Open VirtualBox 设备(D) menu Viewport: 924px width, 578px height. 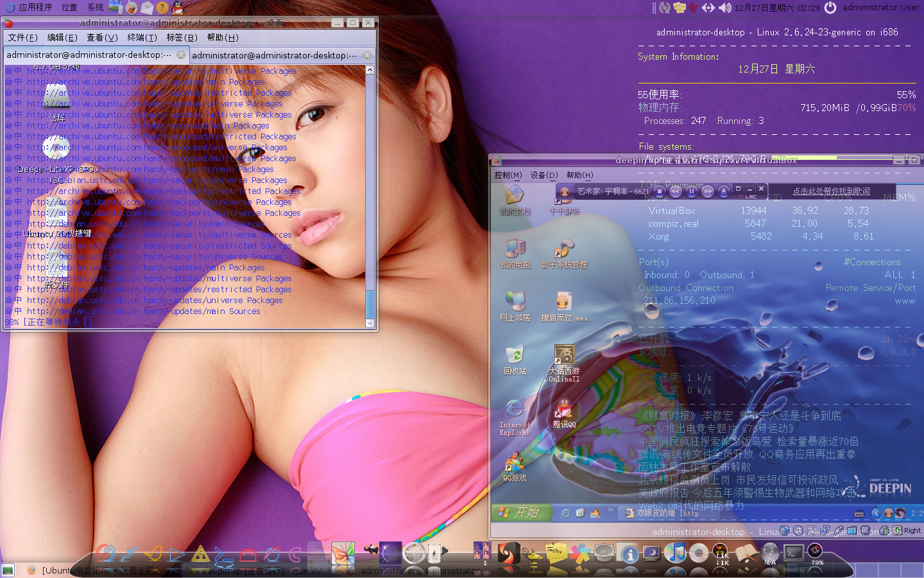point(543,175)
